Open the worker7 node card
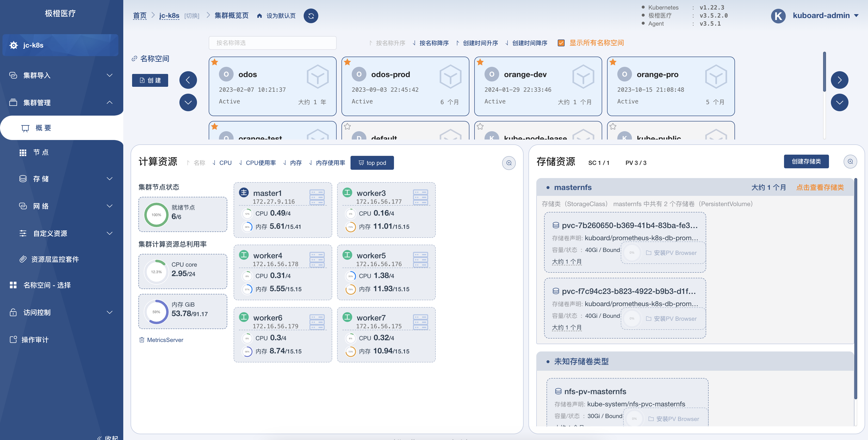Screen dimensions: 868x440 386,335
